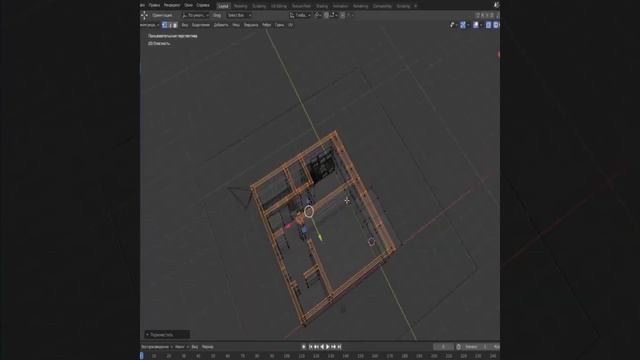The width and height of the screenshot is (640, 360).
Task: Open the timeline Вид menu
Action: point(195,347)
